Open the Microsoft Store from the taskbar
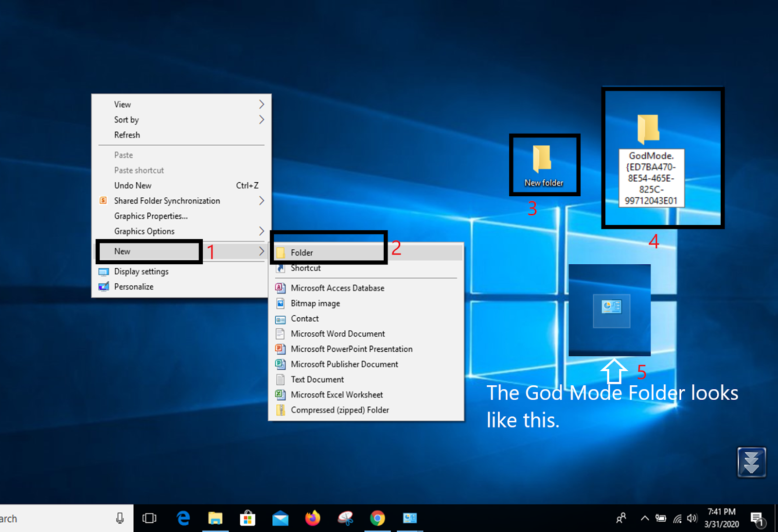Screen dimensions: 778x532 coord(248,518)
